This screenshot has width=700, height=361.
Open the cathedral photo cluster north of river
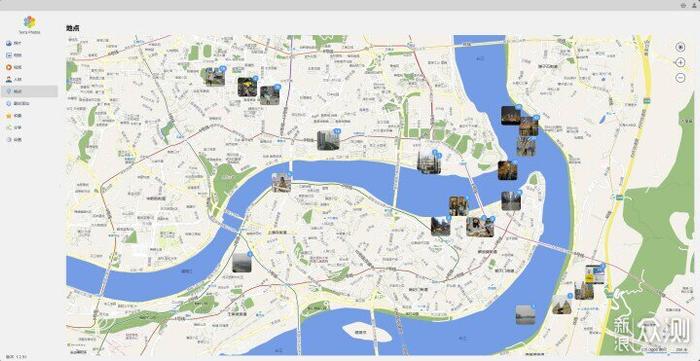pyautogui.click(x=429, y=163)
